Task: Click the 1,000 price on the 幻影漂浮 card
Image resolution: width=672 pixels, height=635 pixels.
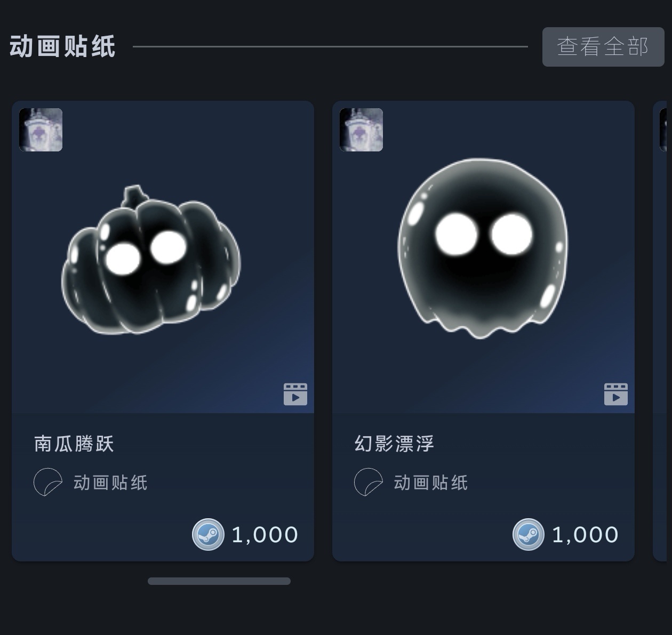Action: pyautogui.click(x=586, y=535)
